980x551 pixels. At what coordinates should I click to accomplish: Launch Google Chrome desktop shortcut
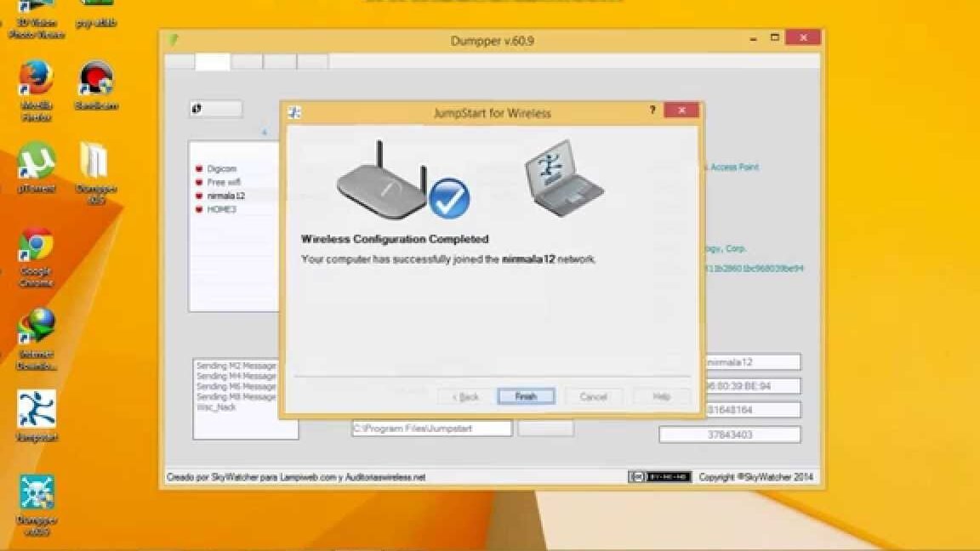click(x=37, y=246)
